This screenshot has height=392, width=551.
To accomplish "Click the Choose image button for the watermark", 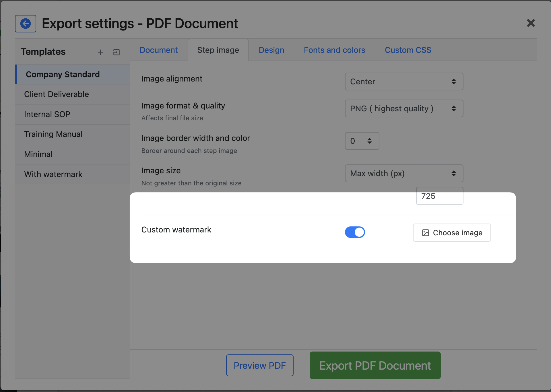I will 452,233.
